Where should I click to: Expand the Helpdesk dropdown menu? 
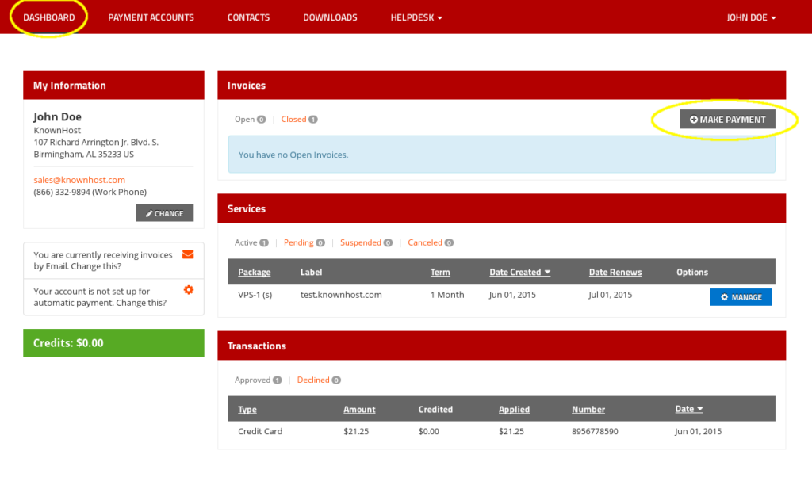pyautogui.click(x=416, y=17)
